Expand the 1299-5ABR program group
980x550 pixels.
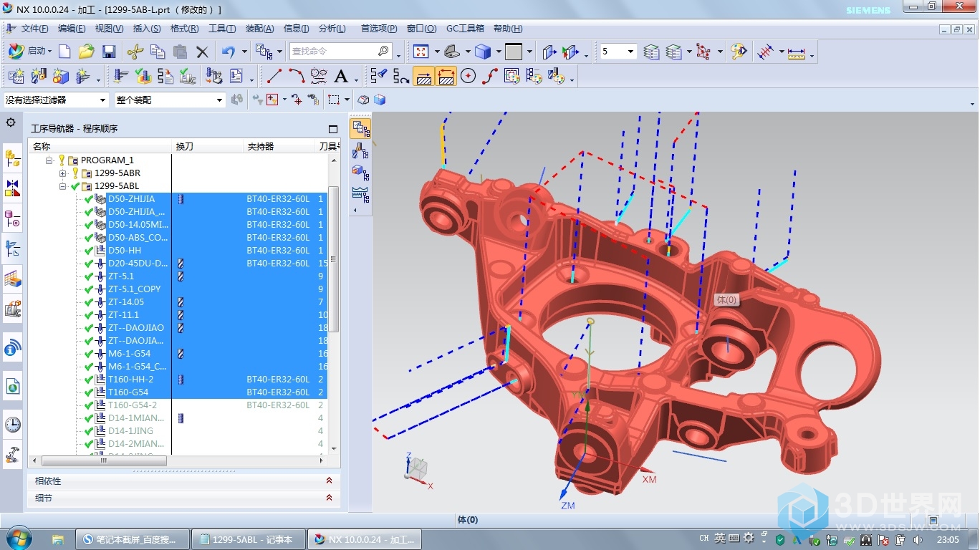(x=63, y=173)
